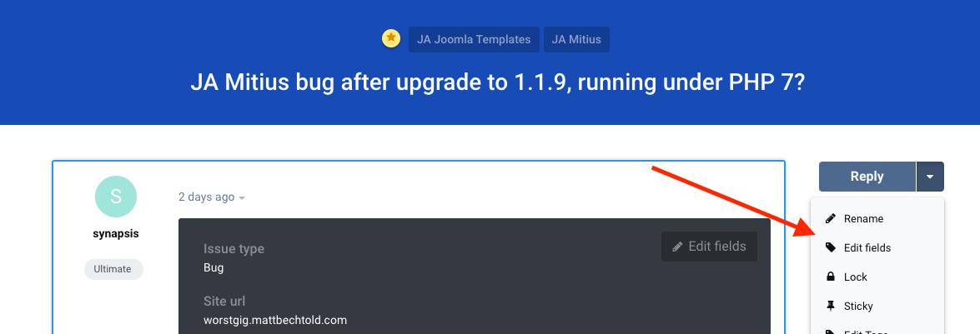Open the JA Mitius tag
This screenshot has height=334, width=980.
tap(576, 39)
